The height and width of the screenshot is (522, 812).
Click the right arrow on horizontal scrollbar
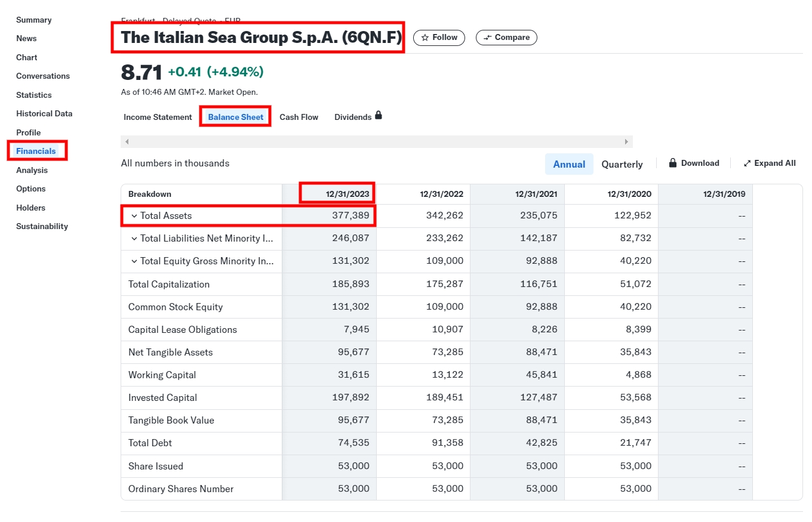point(626,142)
